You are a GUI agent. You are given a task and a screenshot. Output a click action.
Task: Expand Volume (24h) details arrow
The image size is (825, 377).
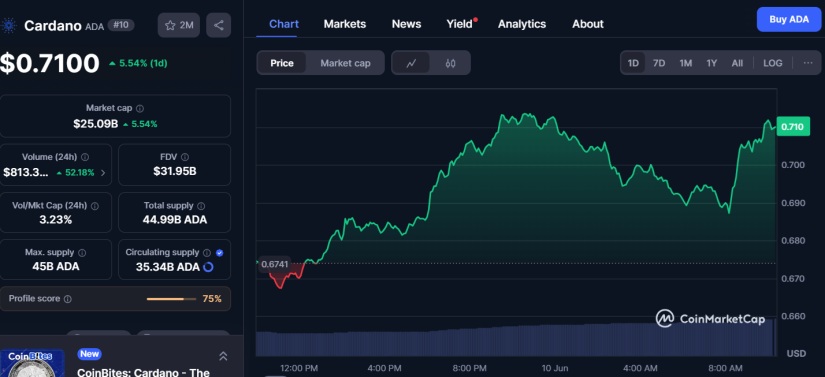[103, 172]
